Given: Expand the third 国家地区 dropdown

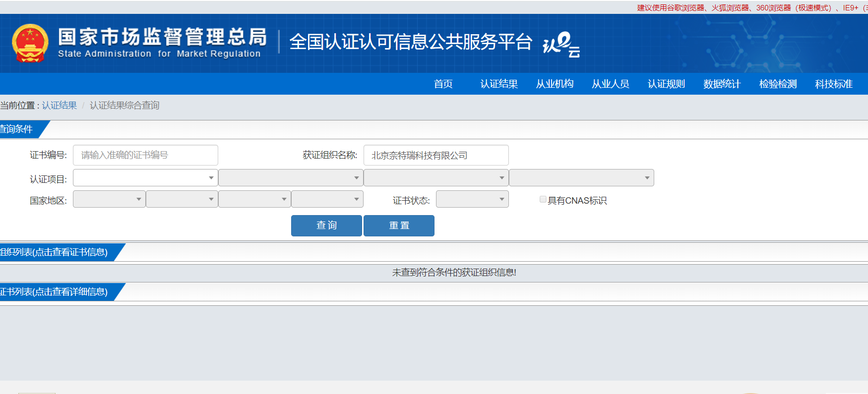Looking at the screenshot, I should coord(254,199).
